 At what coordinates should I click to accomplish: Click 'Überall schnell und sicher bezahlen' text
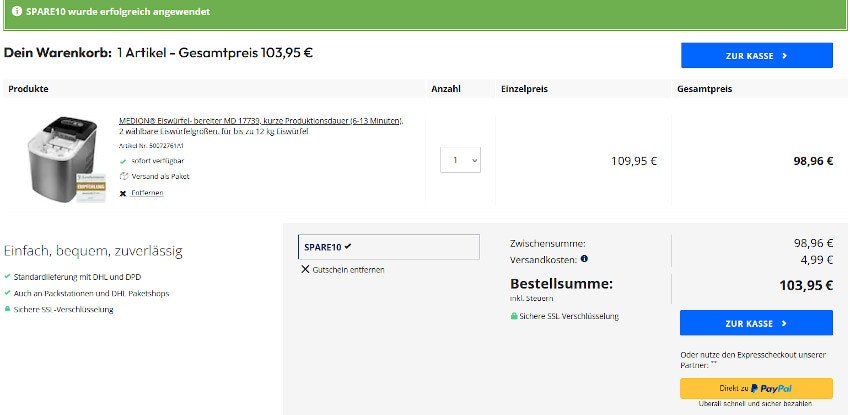[x=755, y=404]
